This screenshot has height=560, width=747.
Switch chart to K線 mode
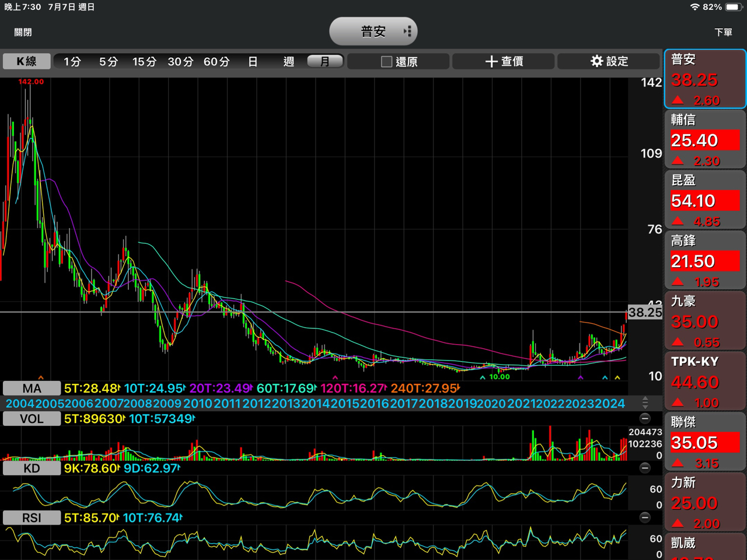click(26, 61)
